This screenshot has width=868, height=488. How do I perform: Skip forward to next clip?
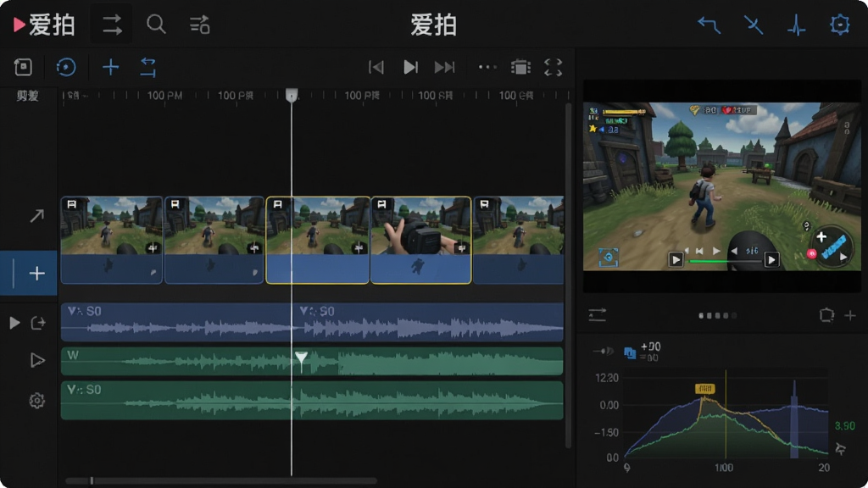tap(444, 68)
